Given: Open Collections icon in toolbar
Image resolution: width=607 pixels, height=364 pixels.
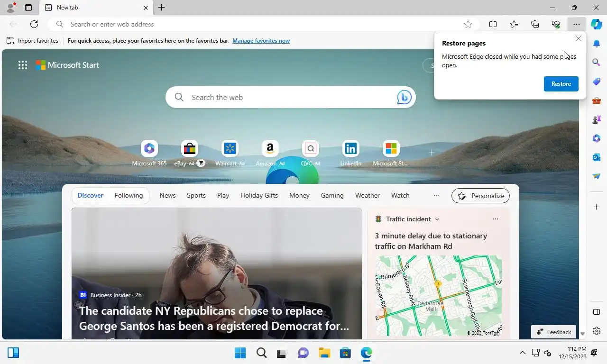Looking at the screenshot, I should tap(535, 24).
